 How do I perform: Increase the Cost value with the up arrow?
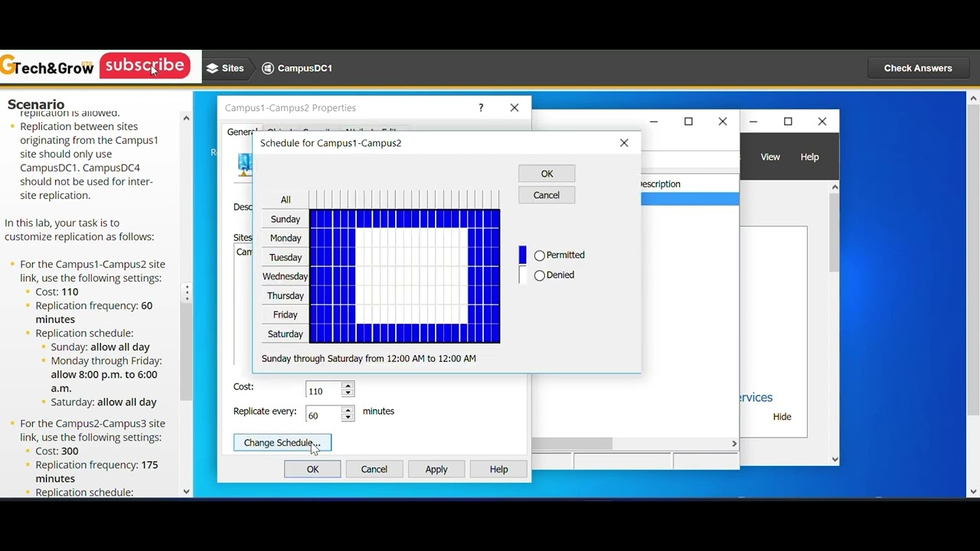point(348,386)
